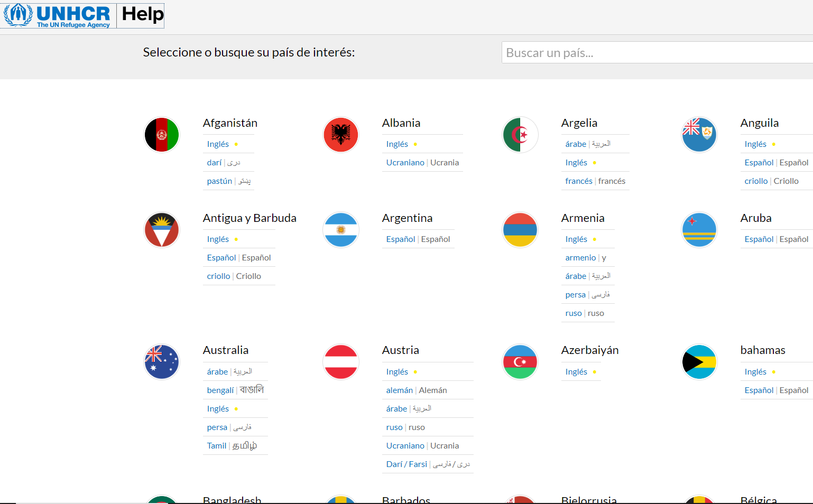Click the Aruba flag icon
The width and height of the screenshot is (813, 504).
pyautogui.click(x=699, y=230)
